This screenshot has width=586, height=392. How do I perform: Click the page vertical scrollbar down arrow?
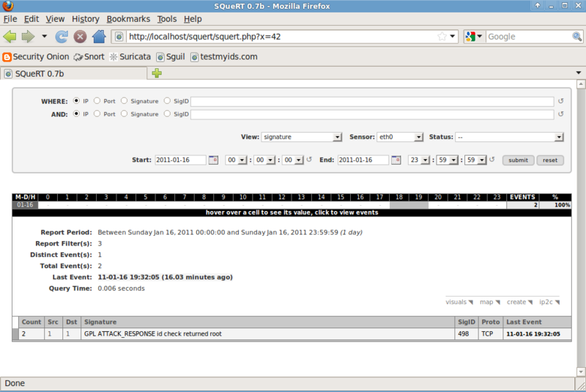(x=581, y=371)
